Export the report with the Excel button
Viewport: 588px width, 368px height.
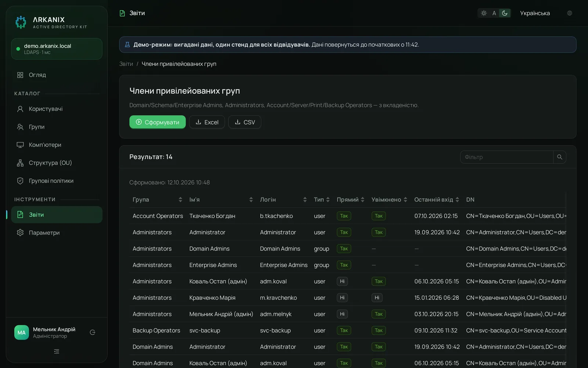[207, 122]
